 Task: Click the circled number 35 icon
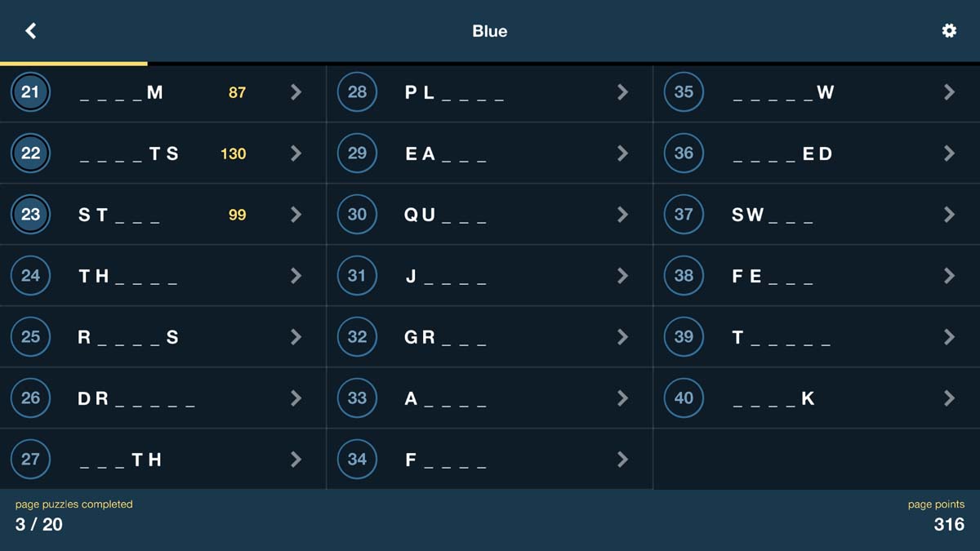[684, 92]
